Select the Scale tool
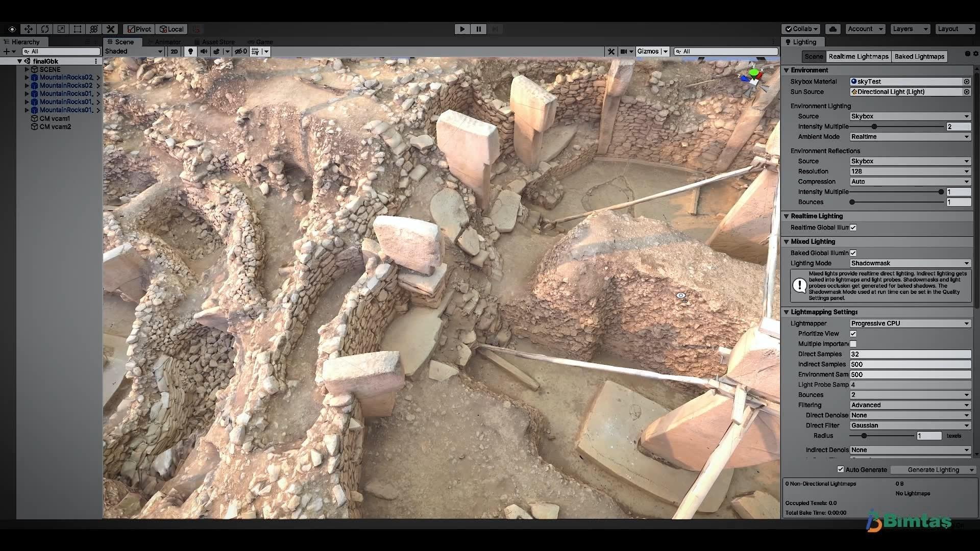980x551 pixels. pos(61,29)
